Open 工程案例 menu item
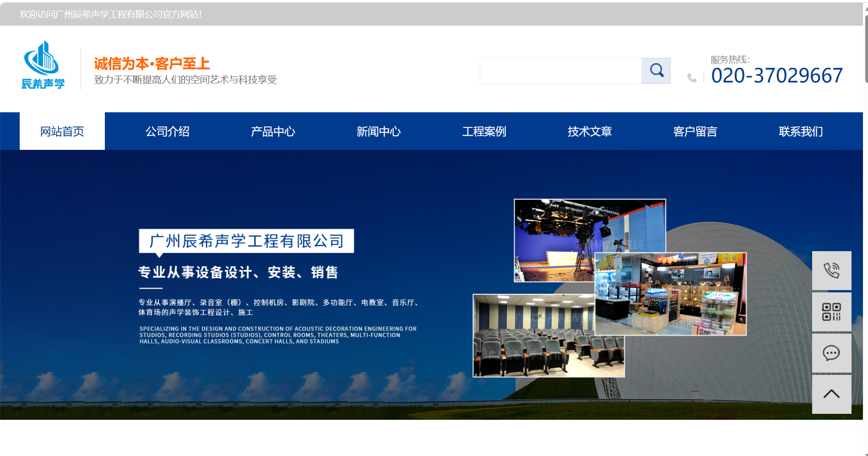This screenshot has height=456, width=868. tap(484, 132)
